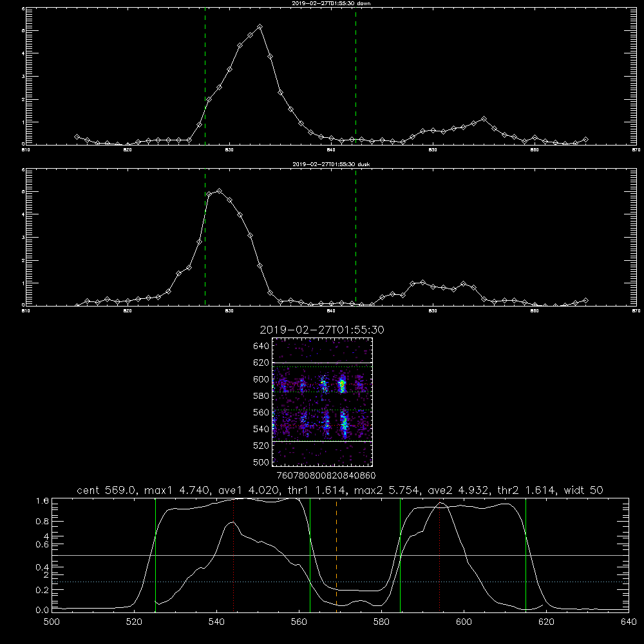
Task: Click the right green dashed line in dusk plot
Action: pyautogui.click(x=355, y=237)
